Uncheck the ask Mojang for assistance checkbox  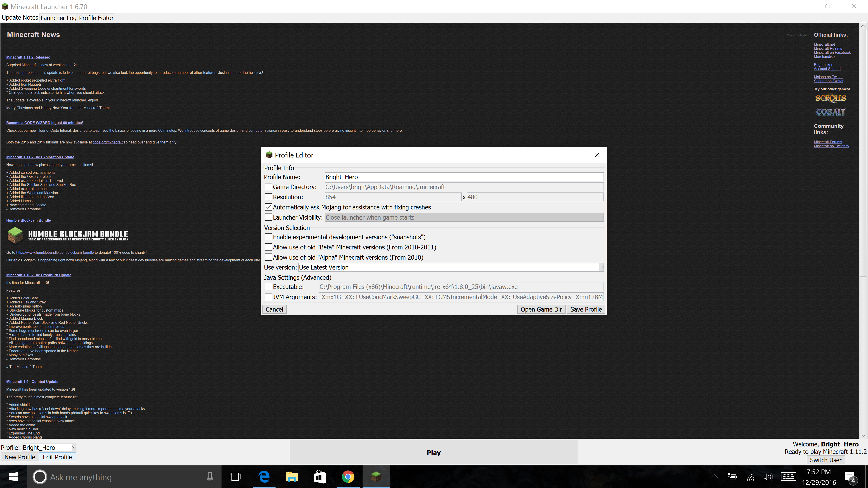coord(269,207)
